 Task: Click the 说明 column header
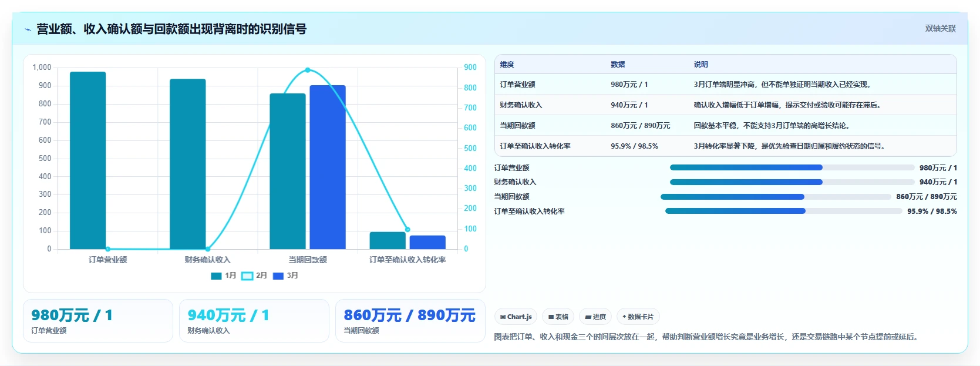pos(701,65)
